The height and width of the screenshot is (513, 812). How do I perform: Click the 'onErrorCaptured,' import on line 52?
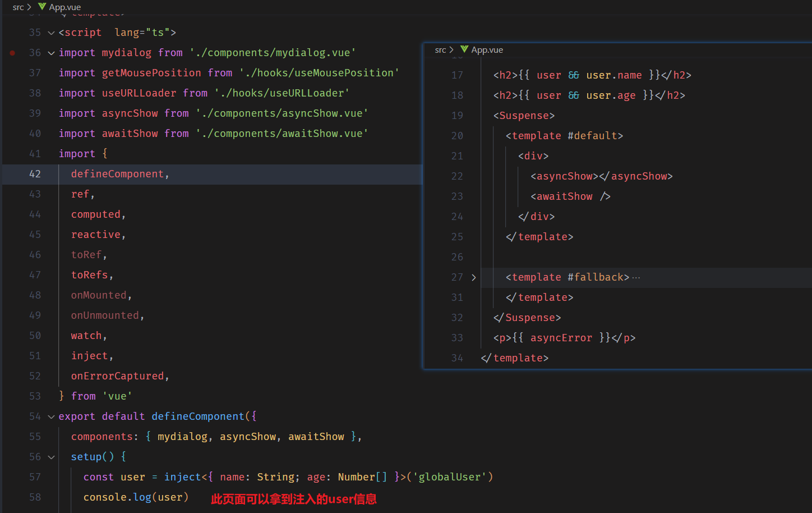click(x=120, y=376)
